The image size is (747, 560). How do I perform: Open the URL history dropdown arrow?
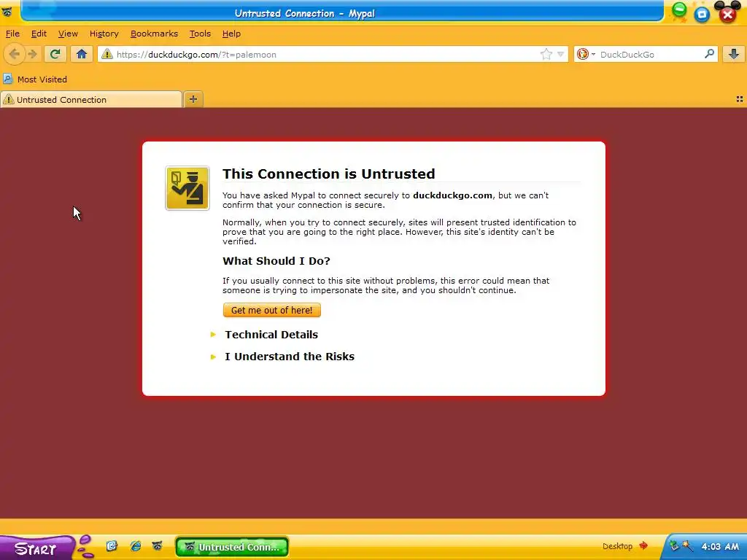pos(560,54)
